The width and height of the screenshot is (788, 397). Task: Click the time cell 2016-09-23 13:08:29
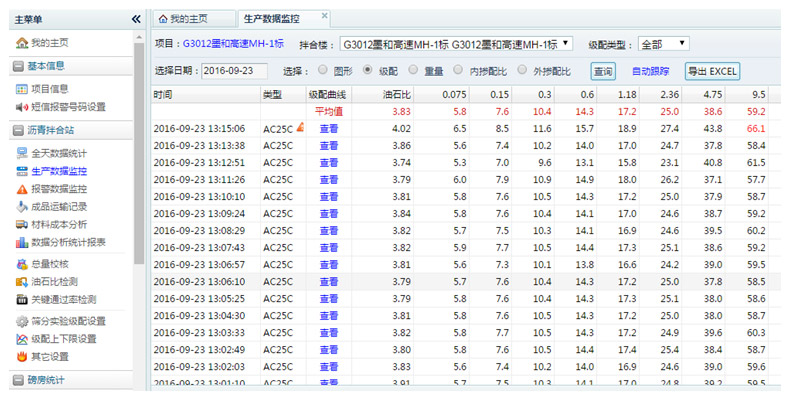click(x=199, y=231)
